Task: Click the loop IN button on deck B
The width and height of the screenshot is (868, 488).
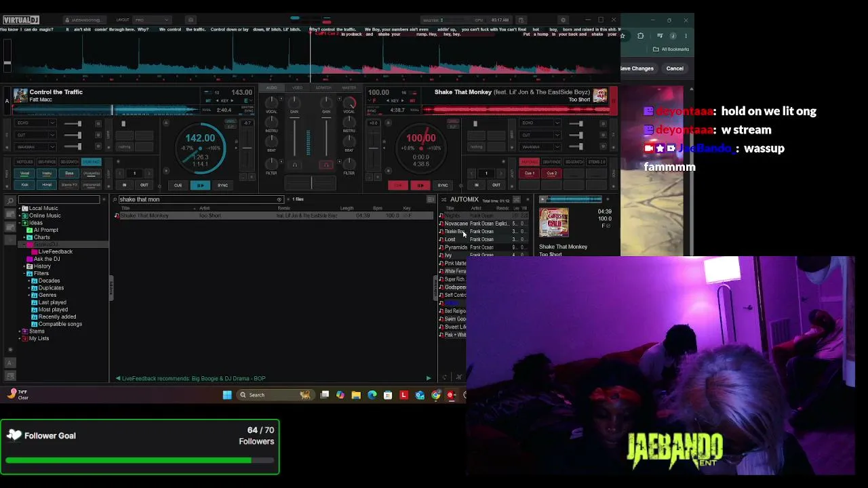Action: pos(476,185)
